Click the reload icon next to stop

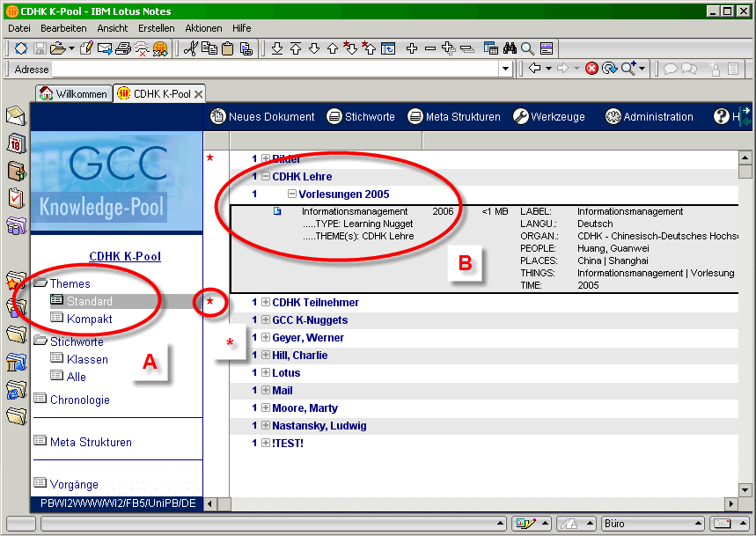click(609, 69)
